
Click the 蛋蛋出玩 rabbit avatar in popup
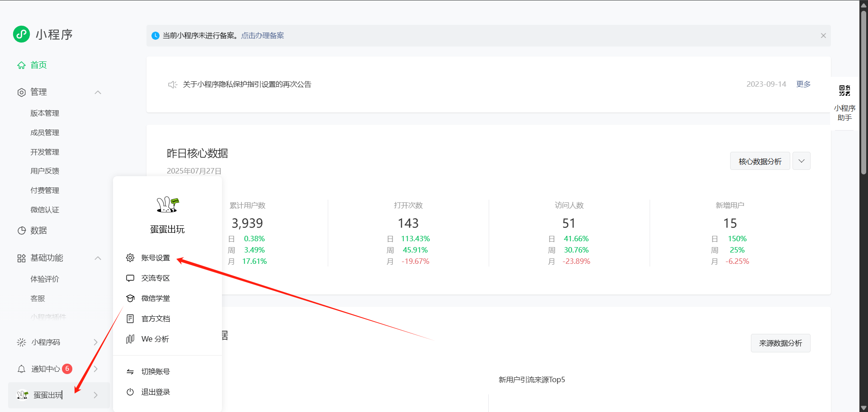pos(167,205)
